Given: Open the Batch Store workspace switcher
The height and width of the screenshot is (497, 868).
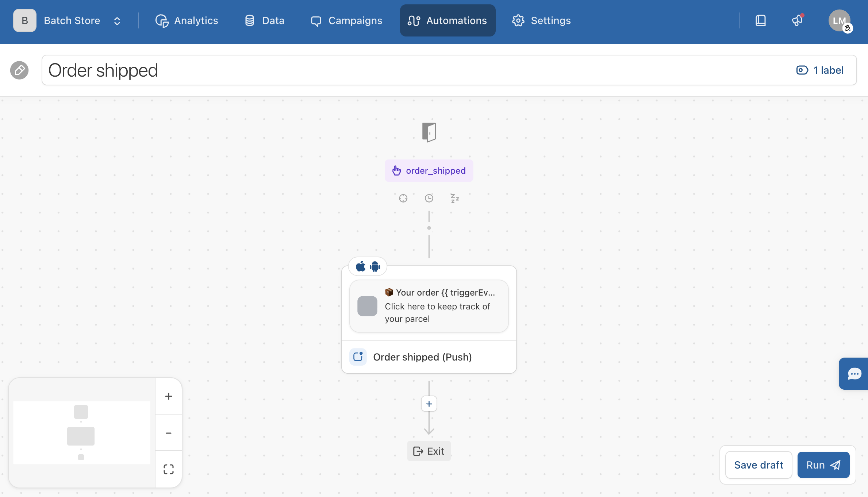Looking at the screenshot, I should coord(72,20).
